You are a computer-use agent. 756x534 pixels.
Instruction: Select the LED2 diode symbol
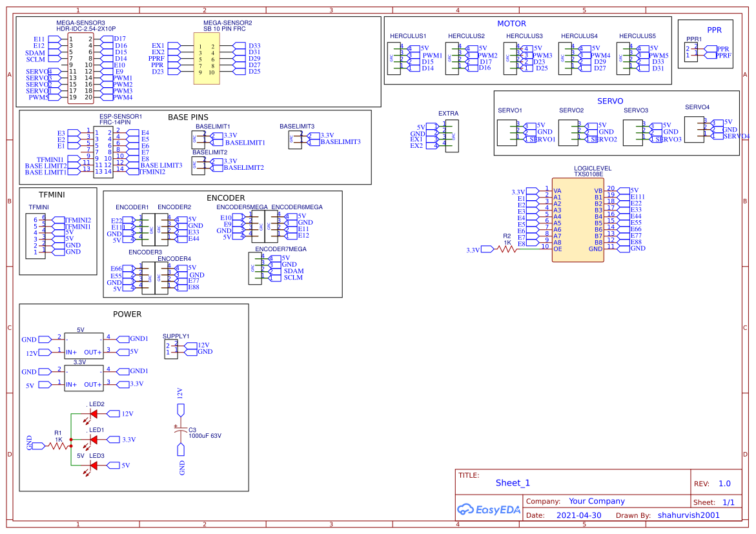click(93, 414)
